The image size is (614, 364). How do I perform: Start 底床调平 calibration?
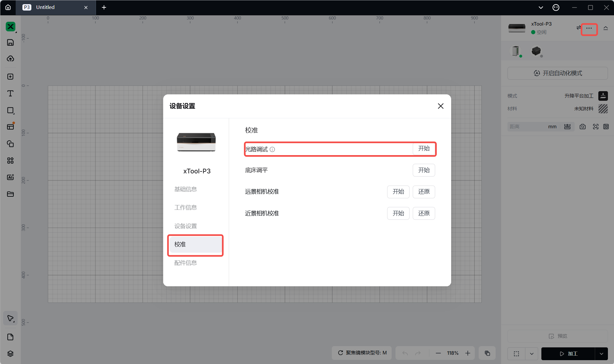pyautogui.click(x=424, y=170)
